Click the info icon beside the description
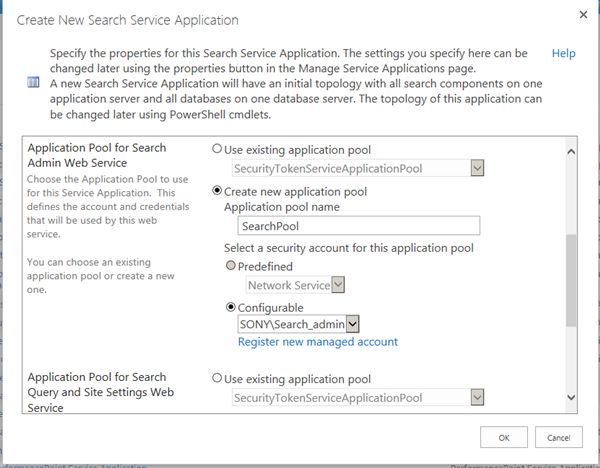The height and width of the screenshot is (468, 600). tap(33, 82)
